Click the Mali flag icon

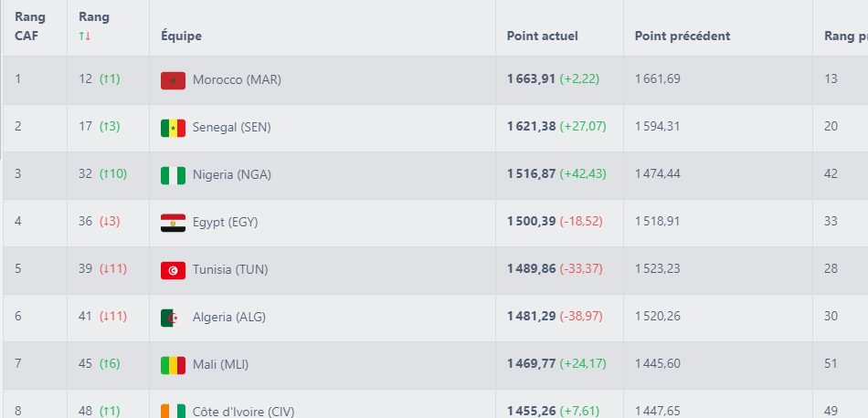point(173,365)
